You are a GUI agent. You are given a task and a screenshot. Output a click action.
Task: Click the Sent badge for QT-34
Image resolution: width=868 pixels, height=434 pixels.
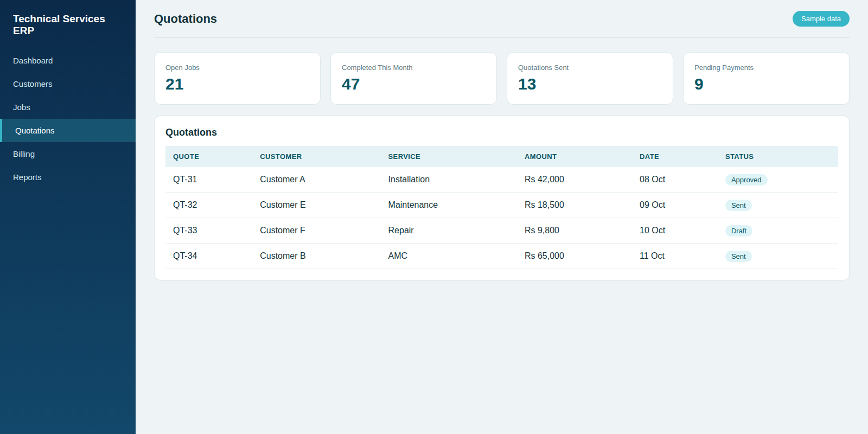738,257
